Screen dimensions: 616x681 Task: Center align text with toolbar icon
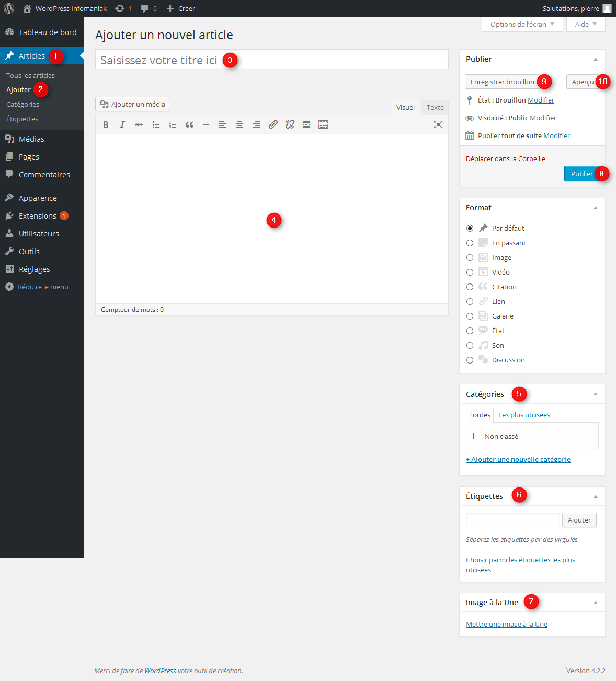click(x=239, y=124)
